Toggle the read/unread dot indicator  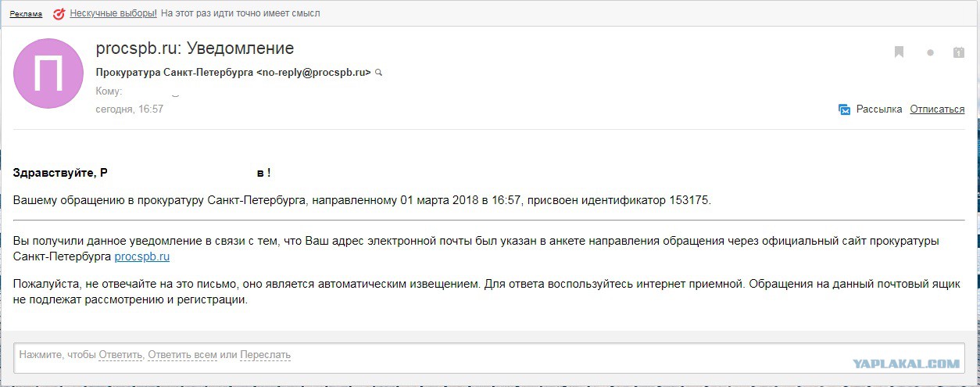pos(930,53)
